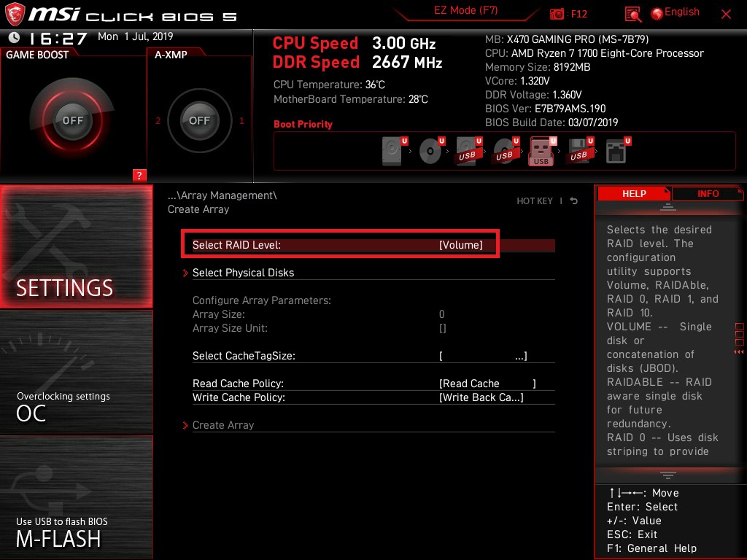
Task: Click the screenshot camera icon
Action: pyautogui.click(x=557, y=14)
